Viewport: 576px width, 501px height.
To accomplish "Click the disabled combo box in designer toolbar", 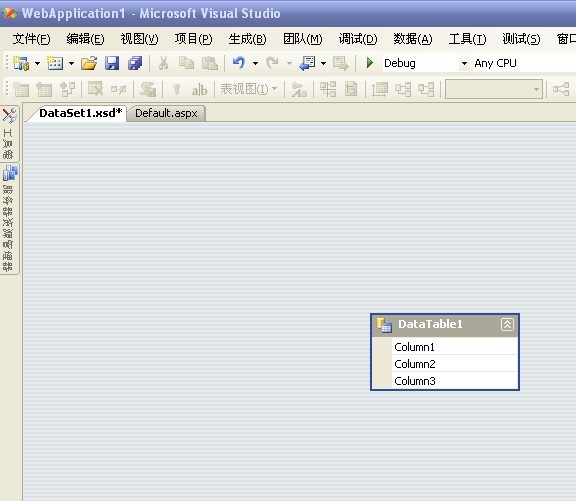I will tap(494, 89).
